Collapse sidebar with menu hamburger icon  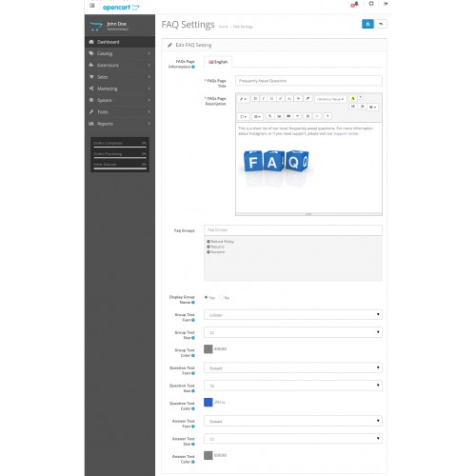[x=92, y=6]
